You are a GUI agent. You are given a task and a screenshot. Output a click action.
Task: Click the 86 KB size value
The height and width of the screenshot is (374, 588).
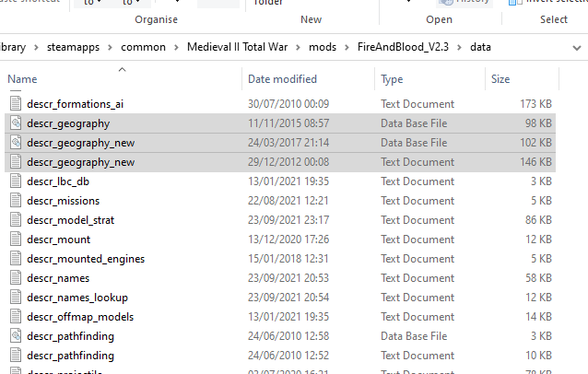pyautogui.click(x=538, y=220)
